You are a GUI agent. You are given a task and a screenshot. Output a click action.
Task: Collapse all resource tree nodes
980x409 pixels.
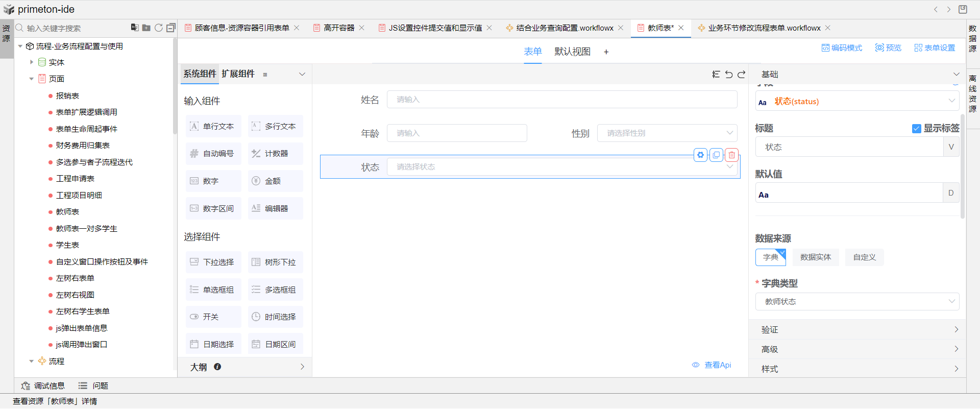171,28
